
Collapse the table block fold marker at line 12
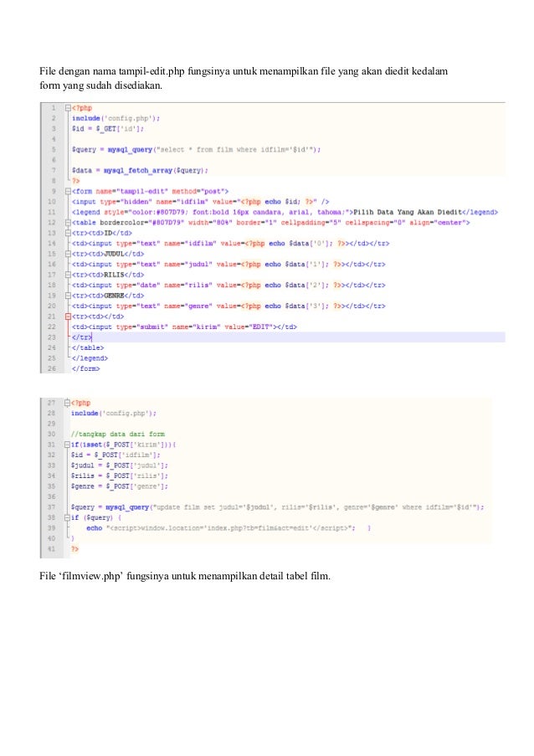coord(68,223)
